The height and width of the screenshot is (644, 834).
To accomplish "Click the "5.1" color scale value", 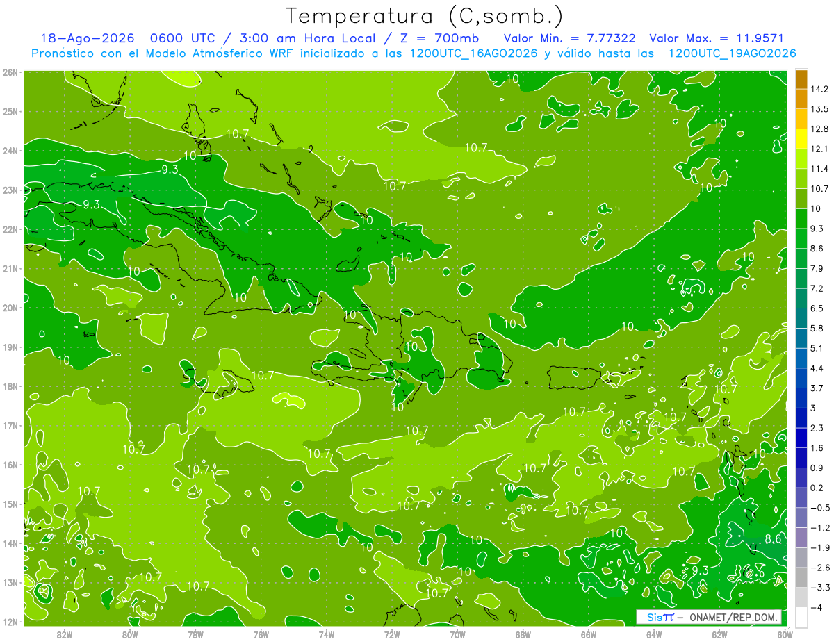I will [x=817, y=348].
